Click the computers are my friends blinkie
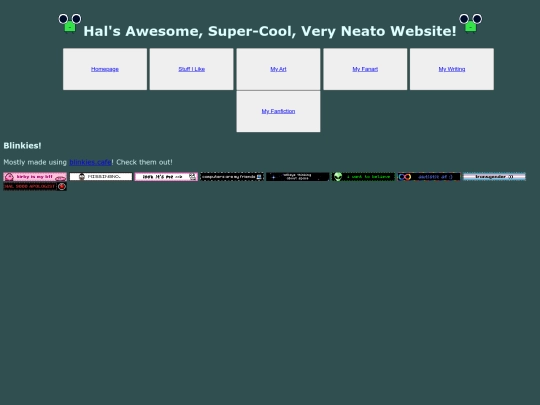The height and width of the screenshot is (405, 540). click(232, 177)
